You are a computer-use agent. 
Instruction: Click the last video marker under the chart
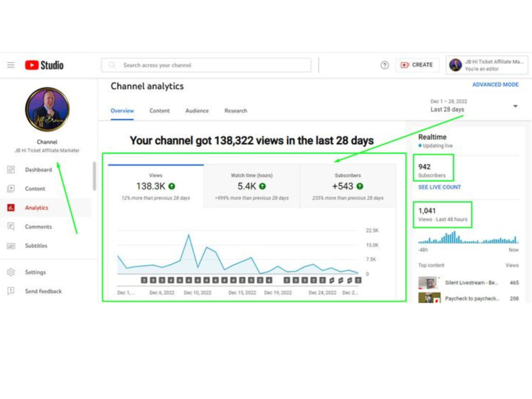[x=358, y=280]
